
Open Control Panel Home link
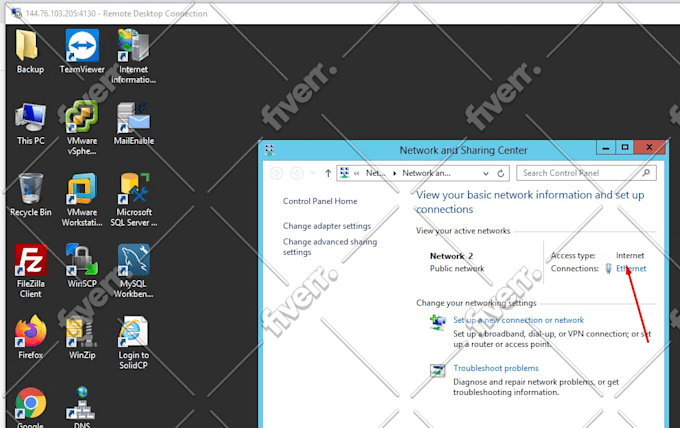tap(320, 201)
